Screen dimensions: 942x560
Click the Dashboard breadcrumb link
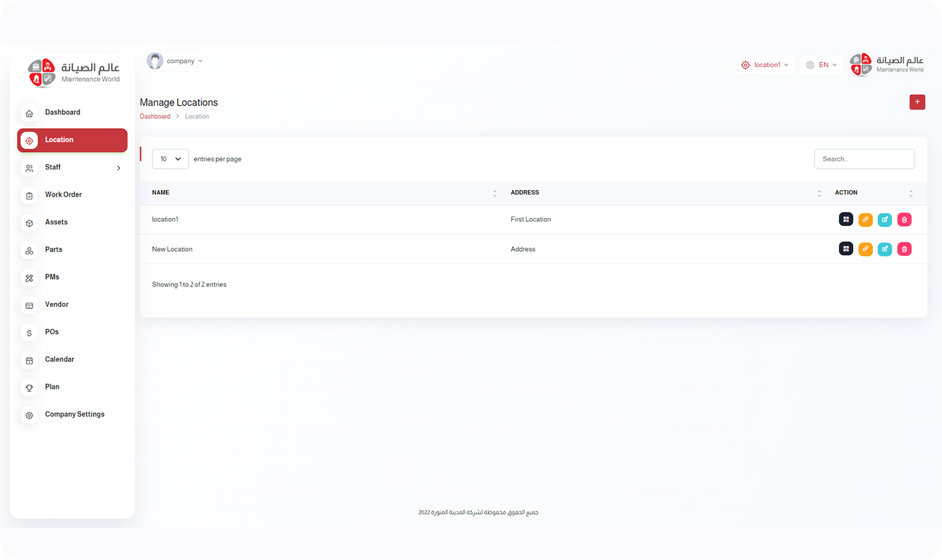point(155,116)
